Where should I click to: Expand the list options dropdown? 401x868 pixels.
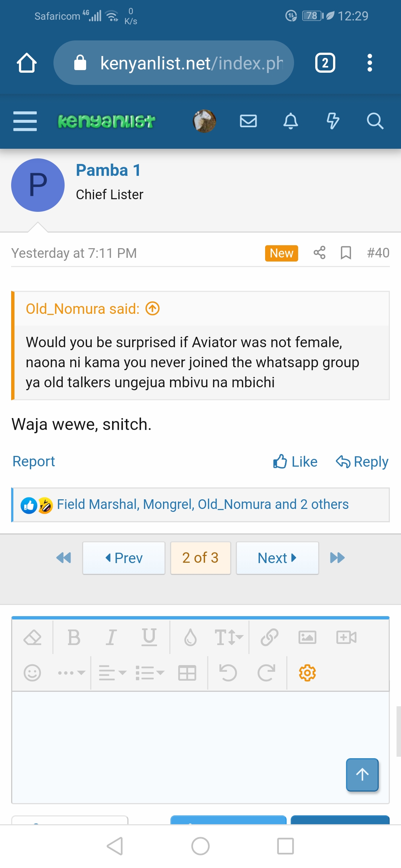pos(150,673)
